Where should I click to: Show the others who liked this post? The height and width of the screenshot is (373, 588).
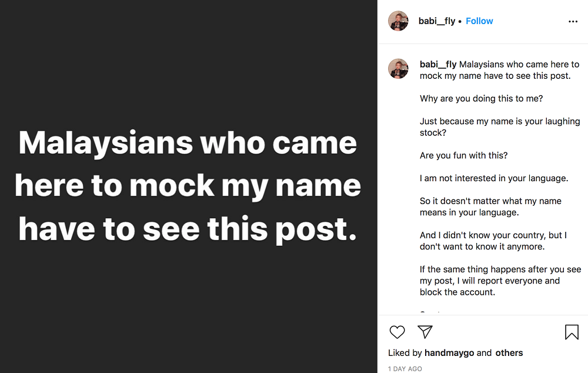[x=509, y=353]
